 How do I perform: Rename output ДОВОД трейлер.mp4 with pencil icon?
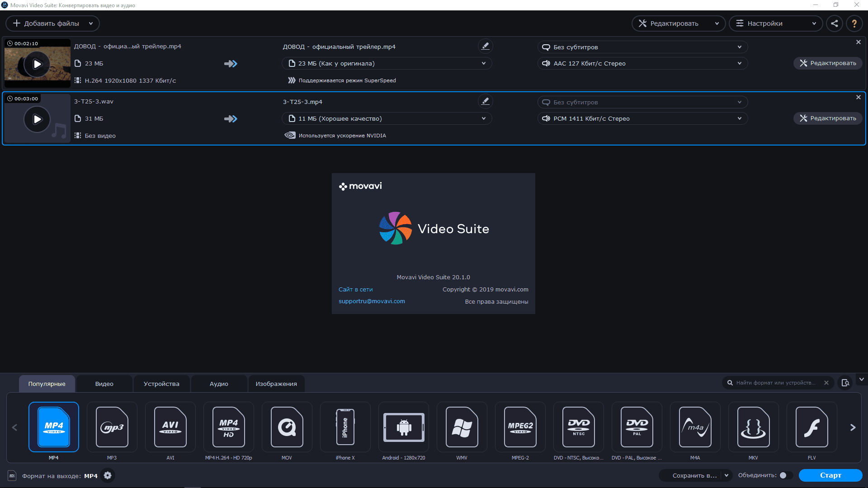485,46
